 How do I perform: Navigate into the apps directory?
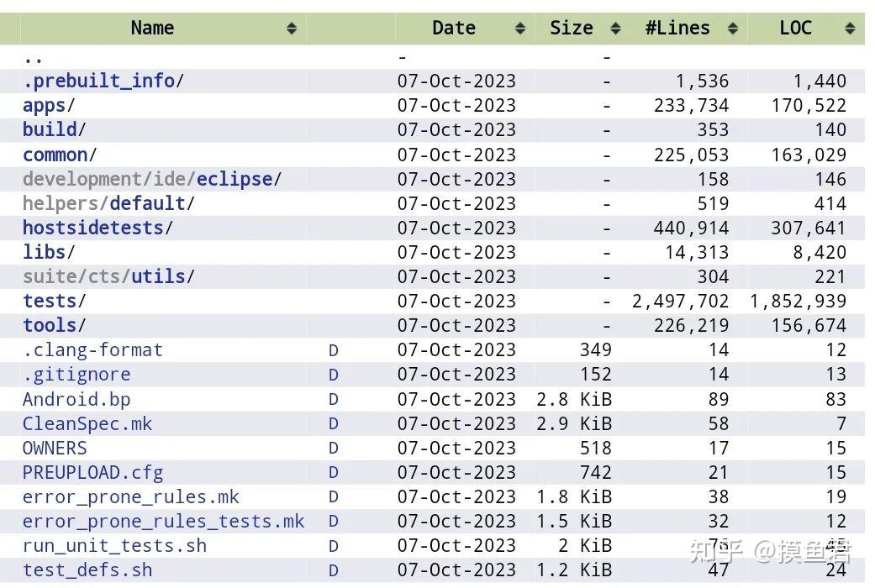[x=45, y=106]
